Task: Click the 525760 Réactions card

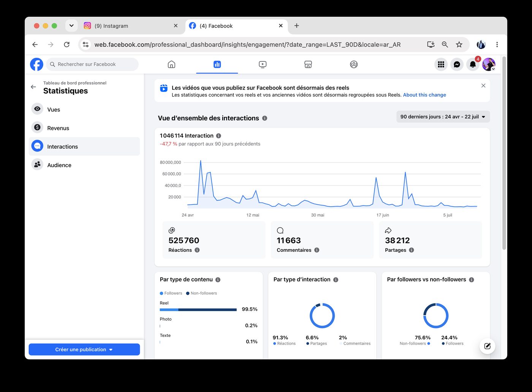Action: (x=214, y=240)
